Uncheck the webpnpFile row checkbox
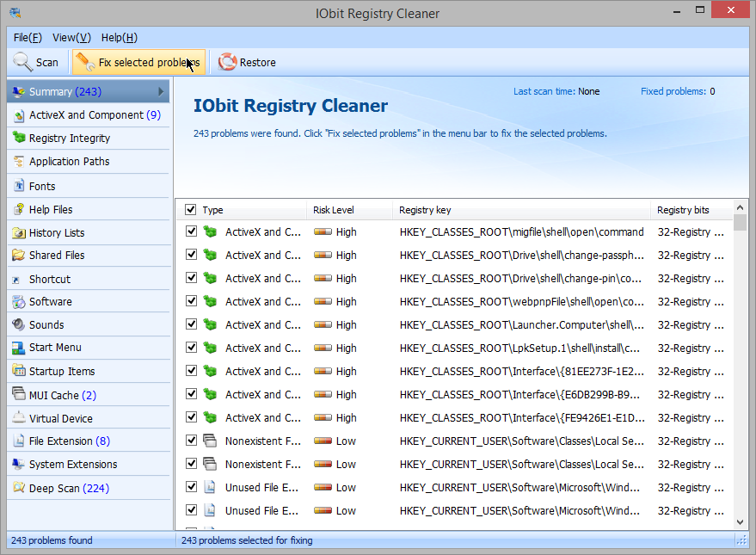 tap(192, 301)
